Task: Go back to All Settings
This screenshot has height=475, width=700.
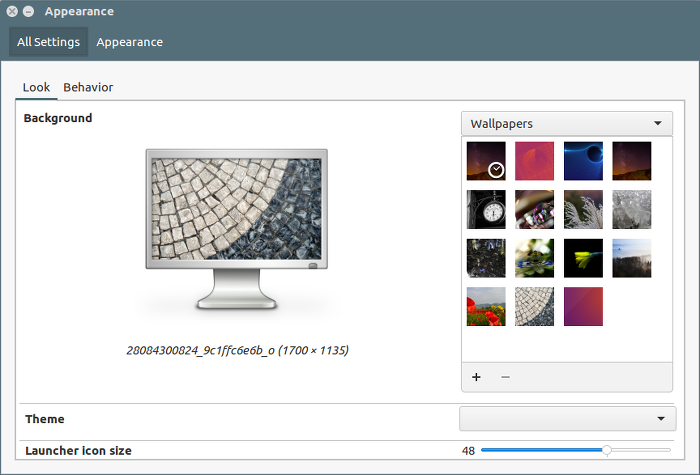Action: [x=48, y=42]
